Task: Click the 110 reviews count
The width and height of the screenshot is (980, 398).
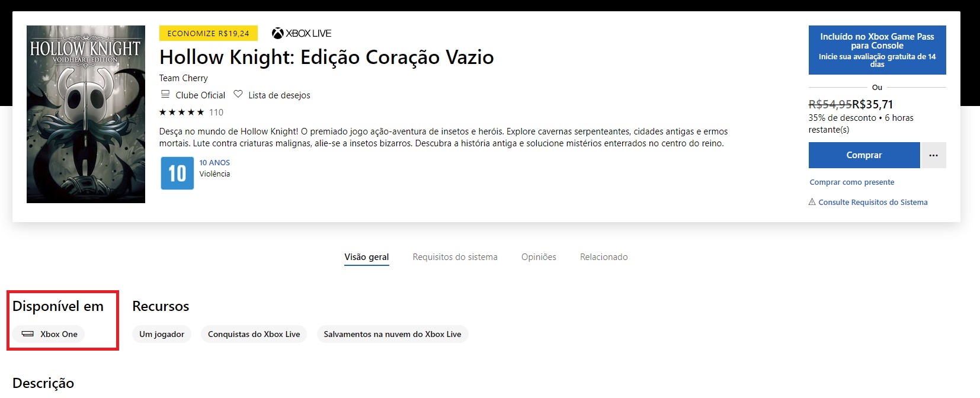Action: pyautogui.click(x=216, y=112)
